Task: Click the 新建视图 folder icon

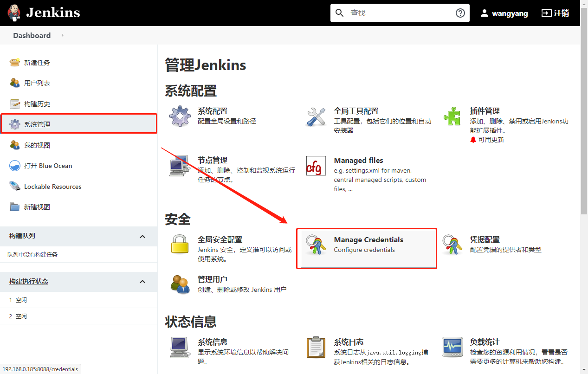Action: [x=15, y=207]
